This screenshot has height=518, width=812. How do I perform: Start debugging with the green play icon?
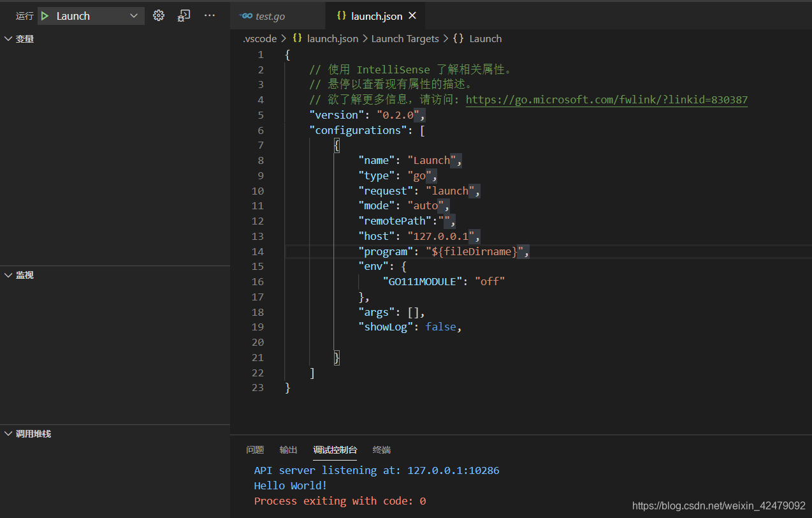tap(45, 16)
